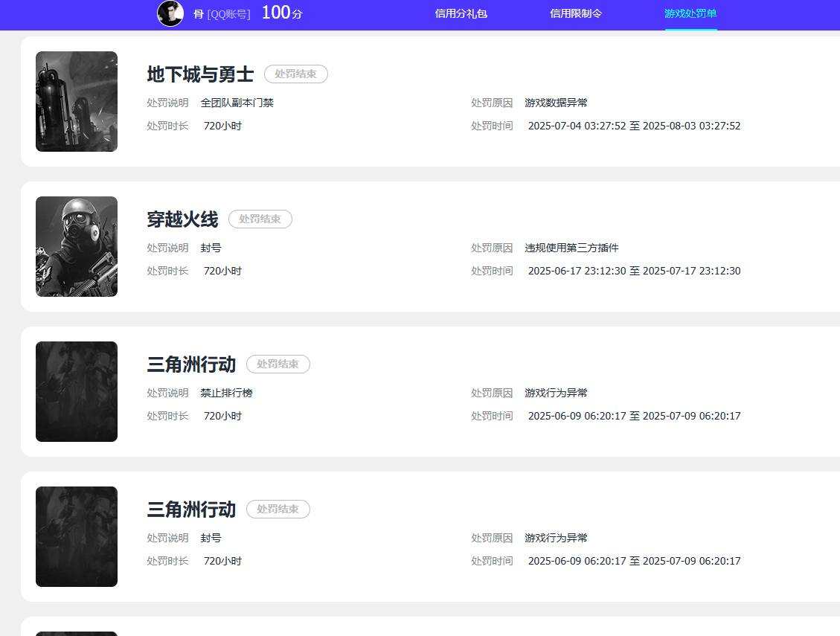Open 三角洲行动 cover thumbnail for 禁止排行榜 record
840x636 pixels.
click(77, 392)
